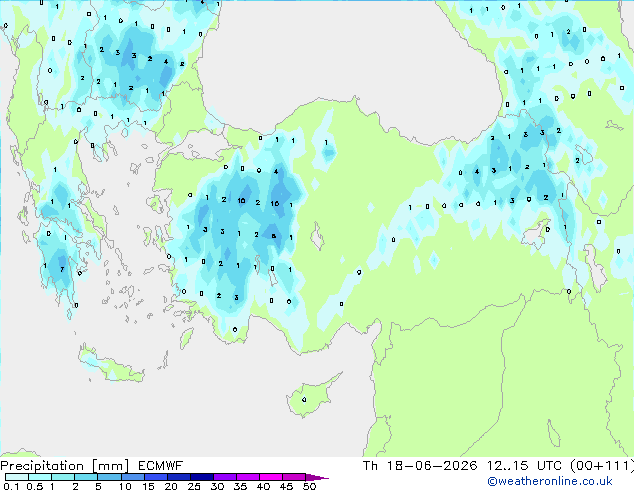The height and width of the screenshot is (490, 634).
Task: Click the legend value label "30"
Action: click(217, 486)
